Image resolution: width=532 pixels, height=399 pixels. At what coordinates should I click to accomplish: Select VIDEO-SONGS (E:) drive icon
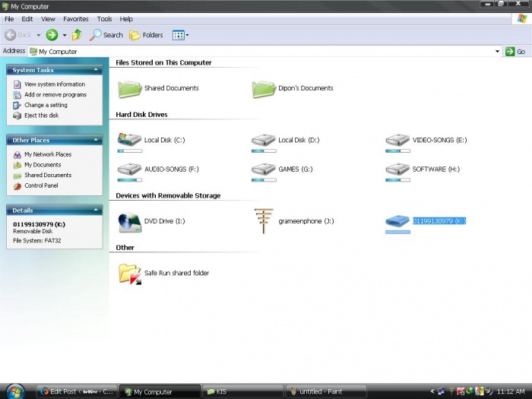click(x=397, y=140)
